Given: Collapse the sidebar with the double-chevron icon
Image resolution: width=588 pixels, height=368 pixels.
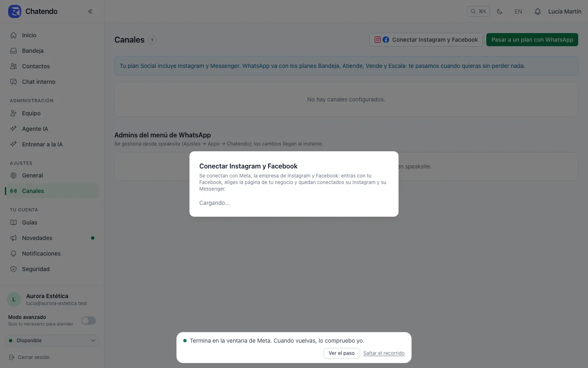Looking at the screenshot, I should (x=90, y=11).
